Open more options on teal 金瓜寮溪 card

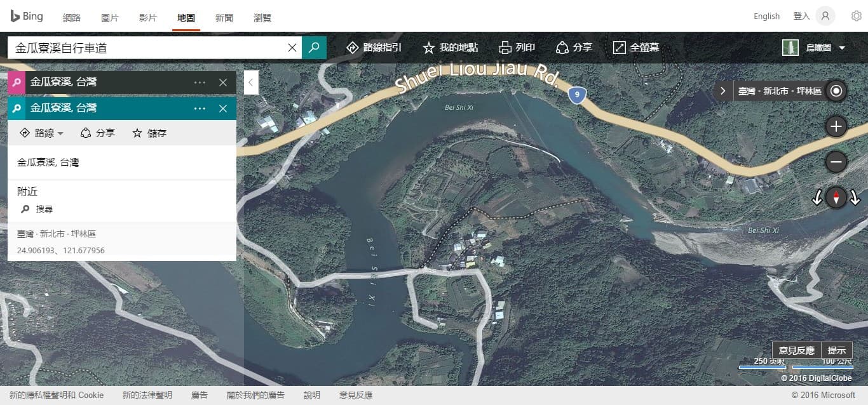click(x=200, y=109)
